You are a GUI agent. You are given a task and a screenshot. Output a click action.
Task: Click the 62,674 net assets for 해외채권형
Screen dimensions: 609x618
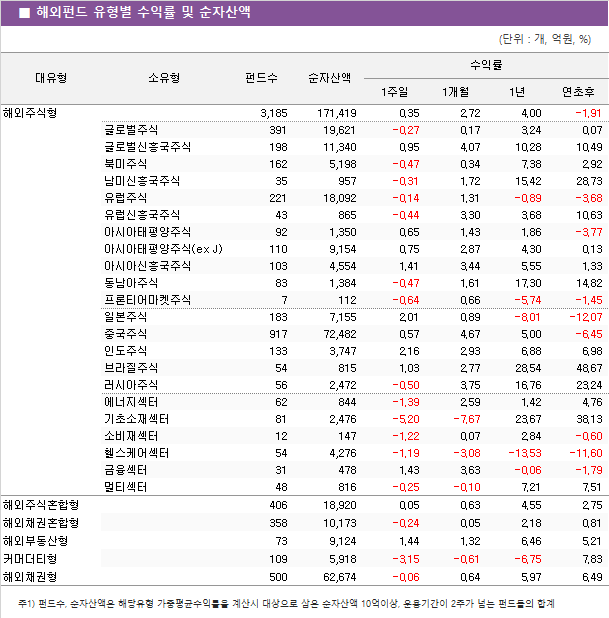(x=340, y=577)
